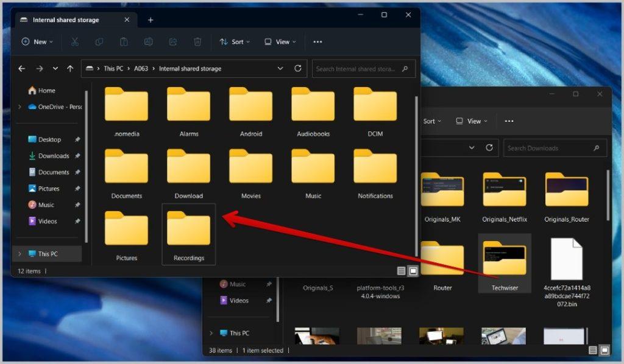Open the .nomedia folder
This screenshot has width=624, height=364.
[x=126, y=111]
